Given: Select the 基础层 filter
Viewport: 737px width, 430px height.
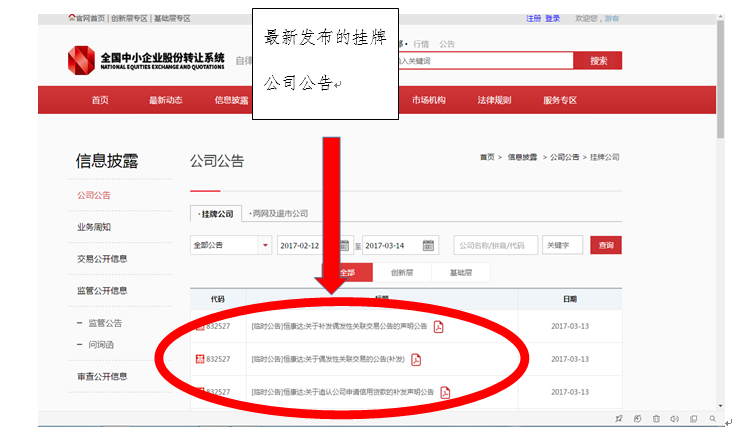Looking at the screenshot, I should tap(461, 272).
